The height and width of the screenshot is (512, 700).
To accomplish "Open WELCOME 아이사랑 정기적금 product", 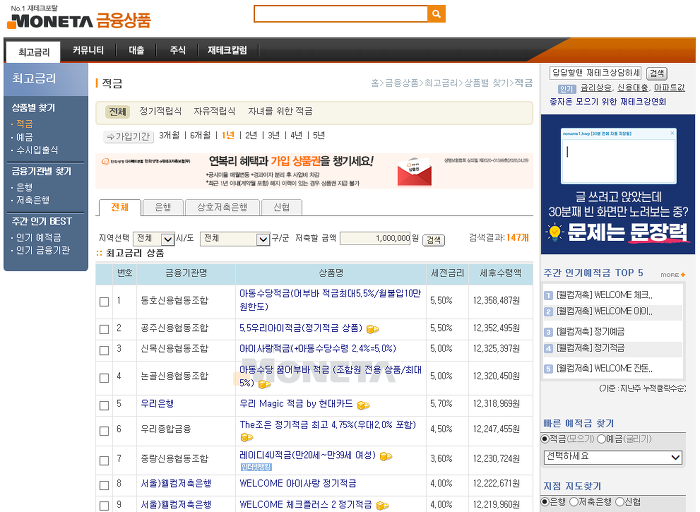I will pos(298,483).
